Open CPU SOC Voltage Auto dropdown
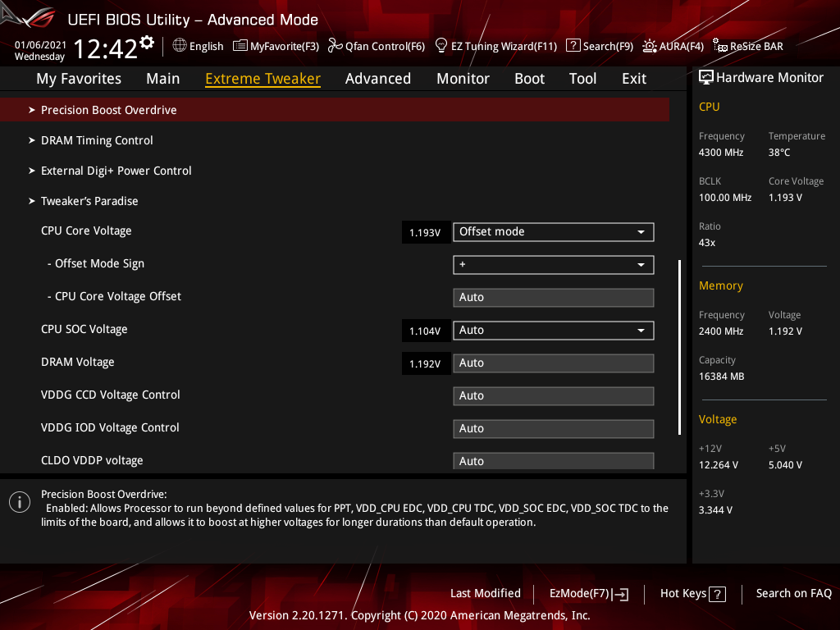840x630 pixels. [554, 331]
